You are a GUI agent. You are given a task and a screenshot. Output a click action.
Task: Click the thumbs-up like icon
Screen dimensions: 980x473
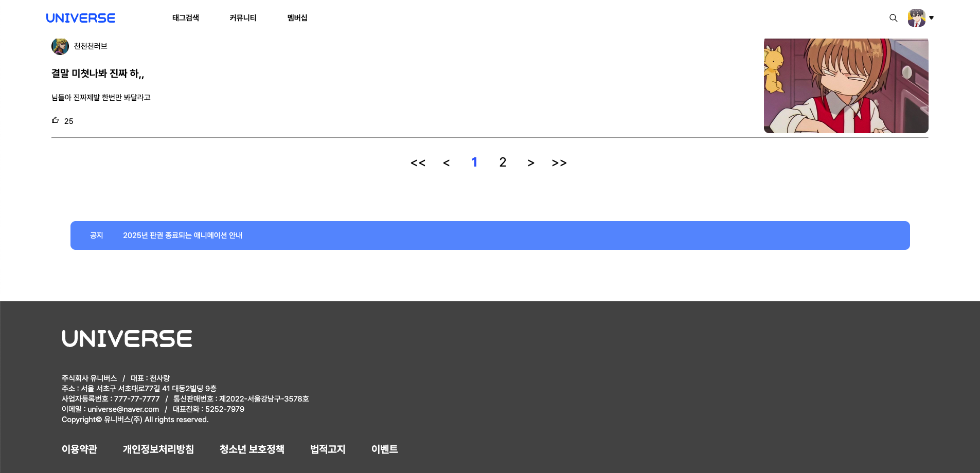point(56,120)
